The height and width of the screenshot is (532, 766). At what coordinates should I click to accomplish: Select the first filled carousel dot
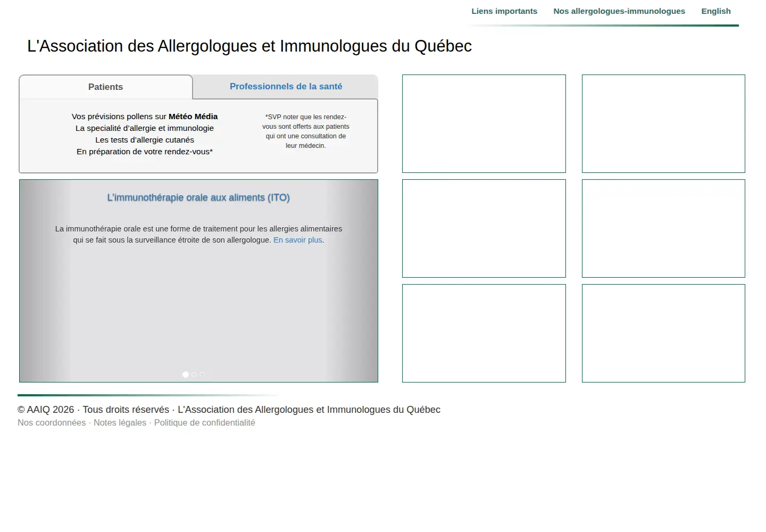tap(186, 375)
